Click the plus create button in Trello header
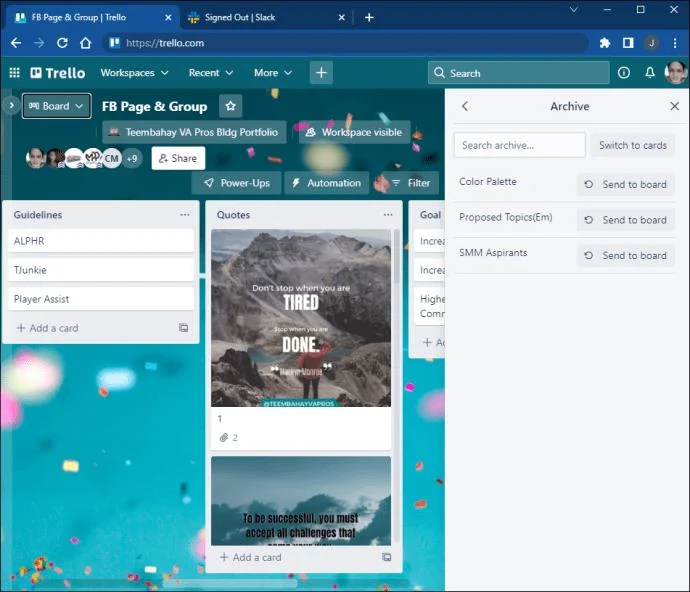690x592 pixels. [x=321, y=73]
